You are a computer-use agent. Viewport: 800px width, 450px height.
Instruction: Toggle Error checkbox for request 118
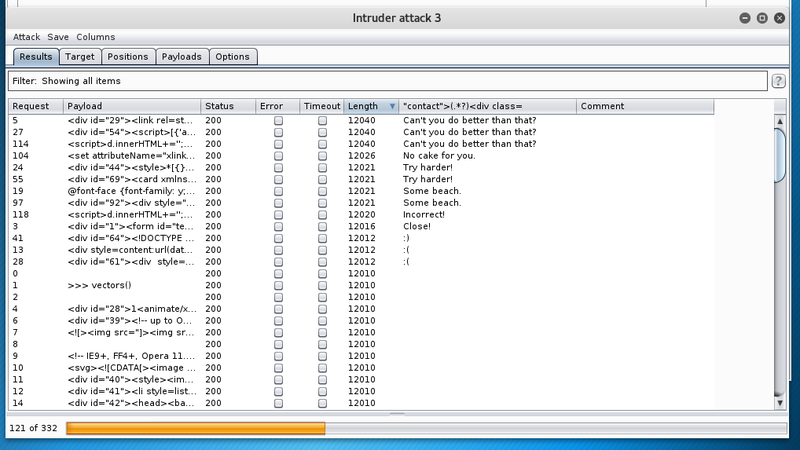(279, 215)
